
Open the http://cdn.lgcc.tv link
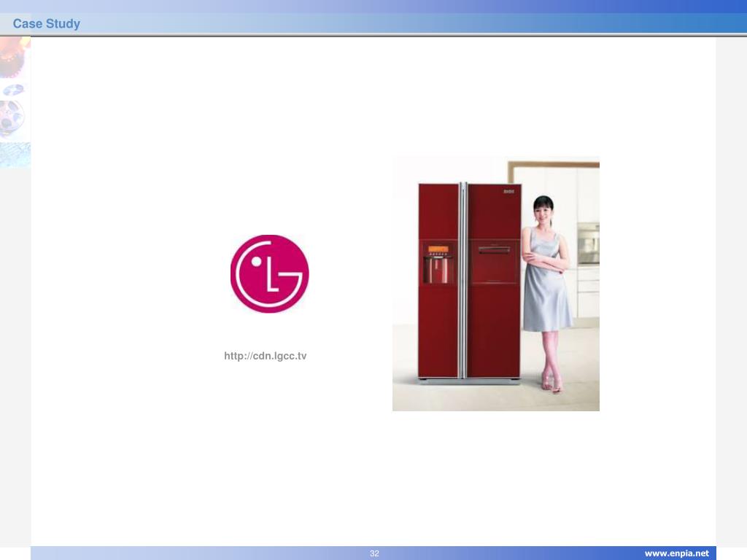(x=266, y=356)
